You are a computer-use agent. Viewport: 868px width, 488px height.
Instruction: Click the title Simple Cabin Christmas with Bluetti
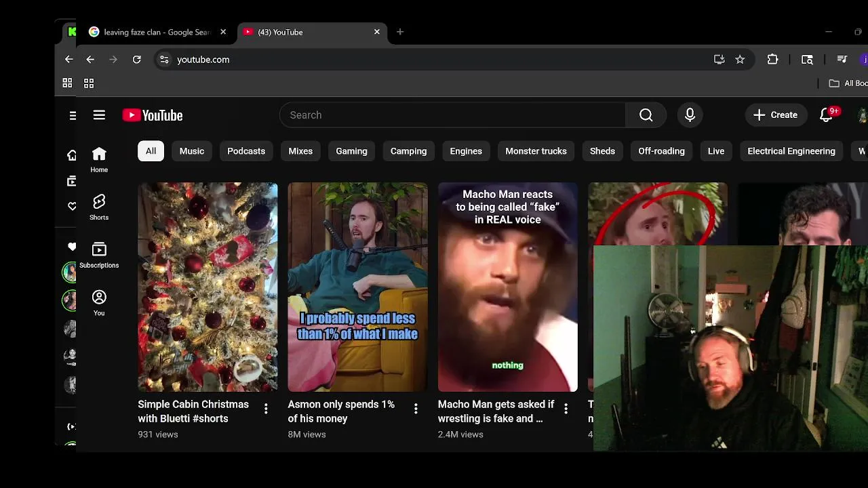coord(193,411)
